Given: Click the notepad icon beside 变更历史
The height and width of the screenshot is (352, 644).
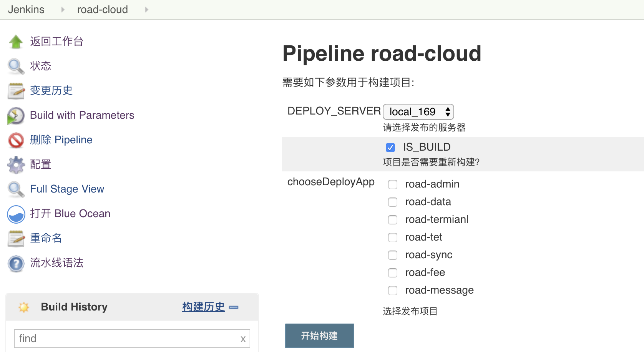Looking at the screenshot, I should tap(16, 91).
